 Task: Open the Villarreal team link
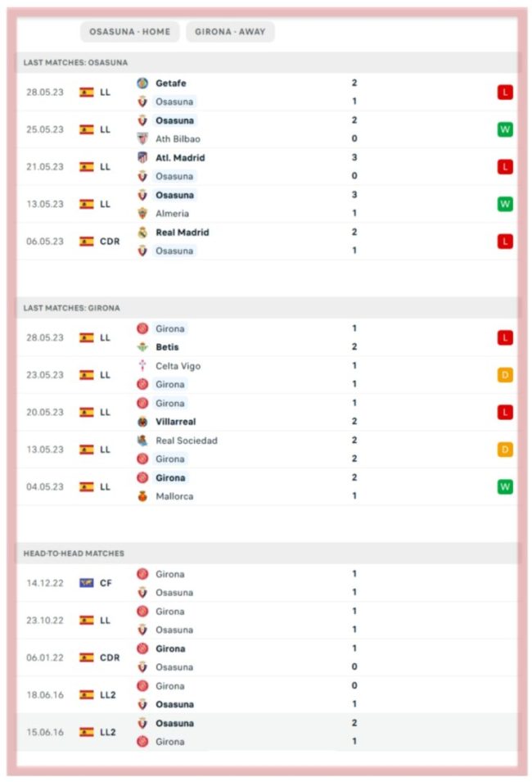coord(175,422)
